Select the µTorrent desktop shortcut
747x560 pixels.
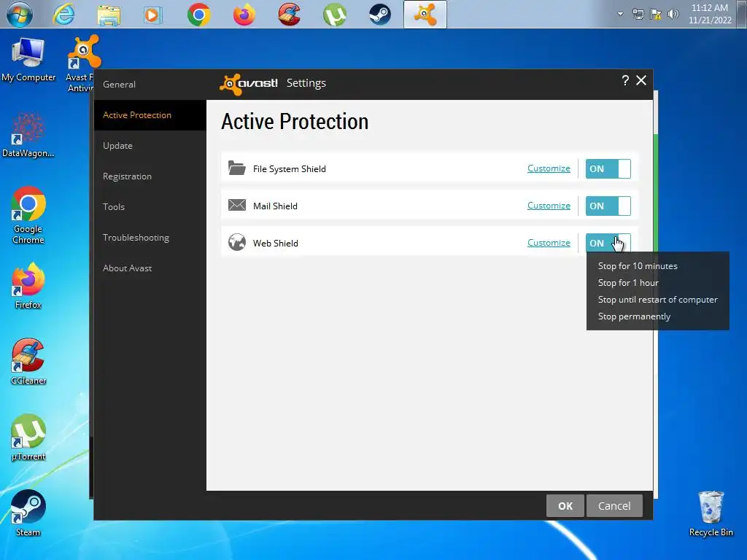pos(28,437)
